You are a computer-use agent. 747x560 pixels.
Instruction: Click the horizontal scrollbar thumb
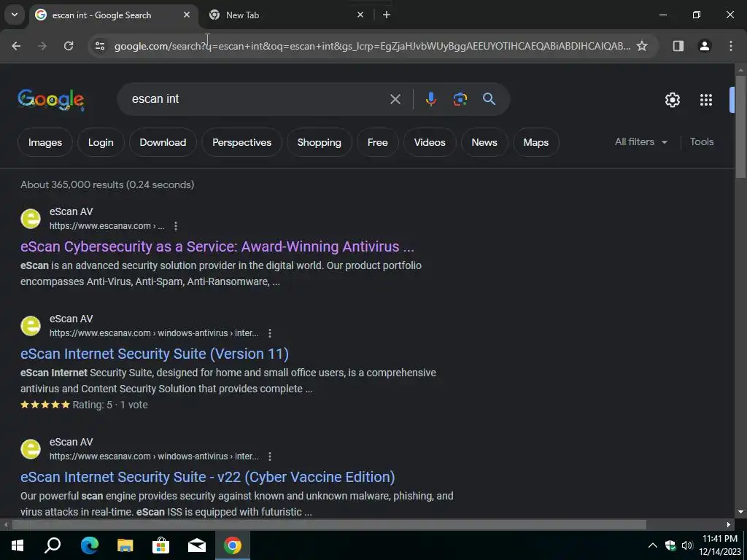[x=329, y=525]
